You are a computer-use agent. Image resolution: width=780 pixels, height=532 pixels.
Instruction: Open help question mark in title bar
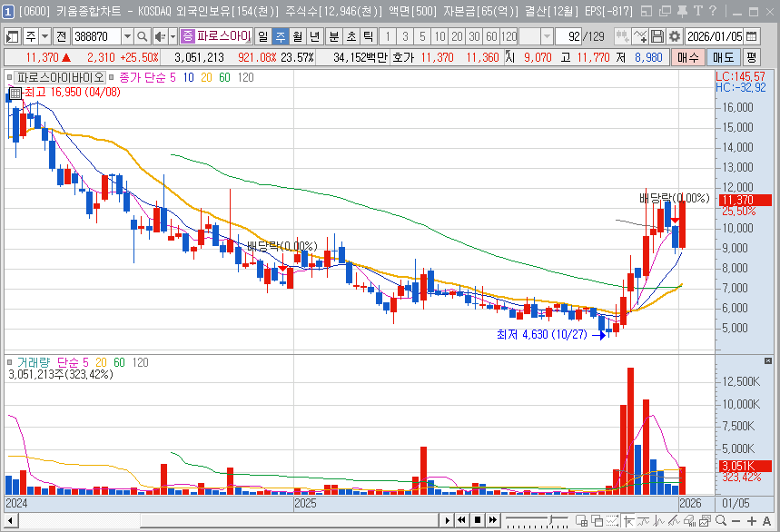[712, 11]
